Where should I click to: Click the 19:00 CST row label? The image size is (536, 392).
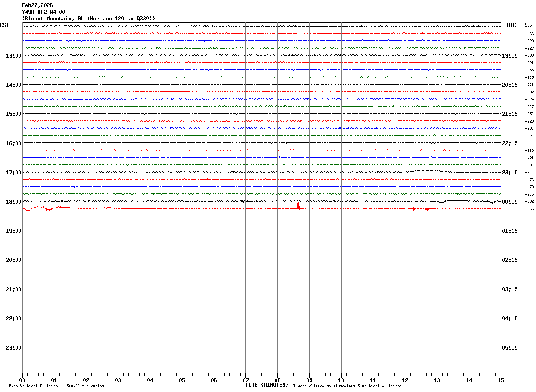14,231
